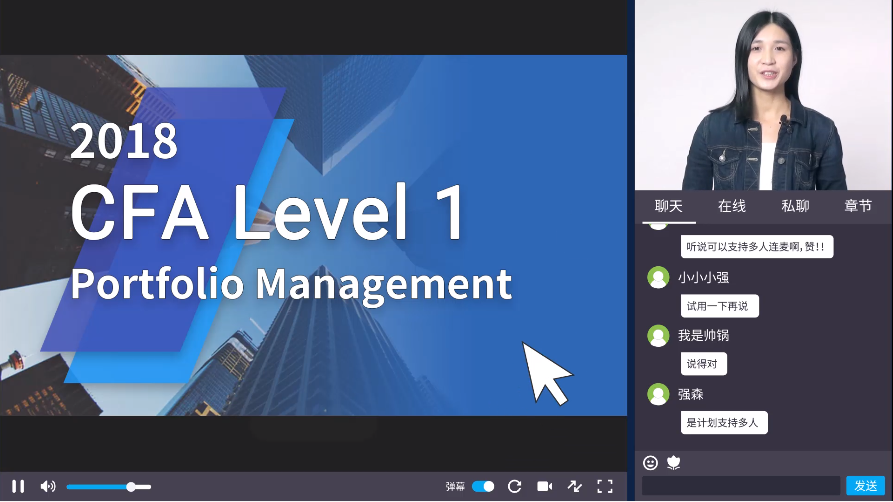Switch to the 私聊 tab
Viewport: 893px width, 502px height.
[x=795, y=206]
